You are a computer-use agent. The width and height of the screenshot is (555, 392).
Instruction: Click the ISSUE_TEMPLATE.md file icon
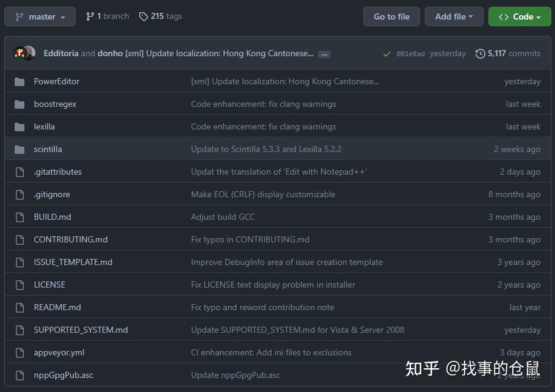coord(20,263)
